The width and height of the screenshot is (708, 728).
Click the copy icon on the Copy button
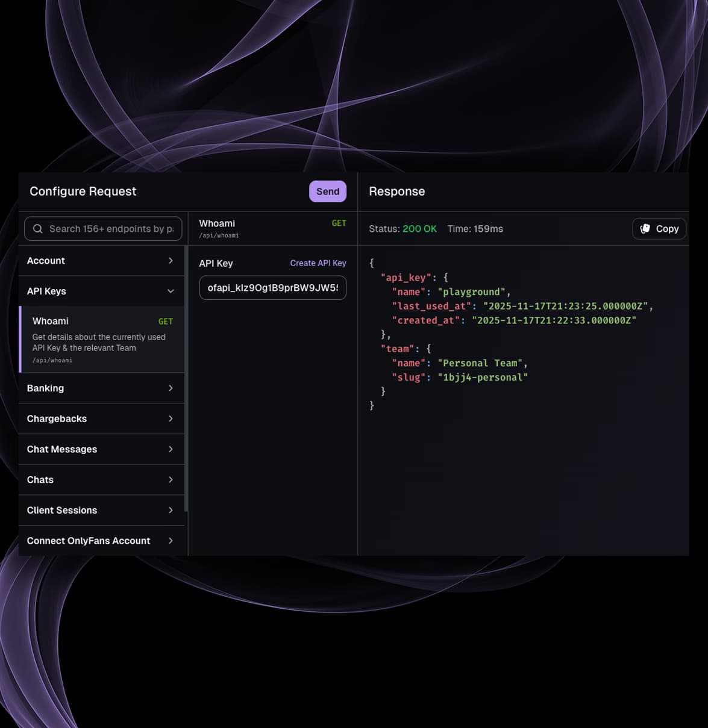(647, 228)
